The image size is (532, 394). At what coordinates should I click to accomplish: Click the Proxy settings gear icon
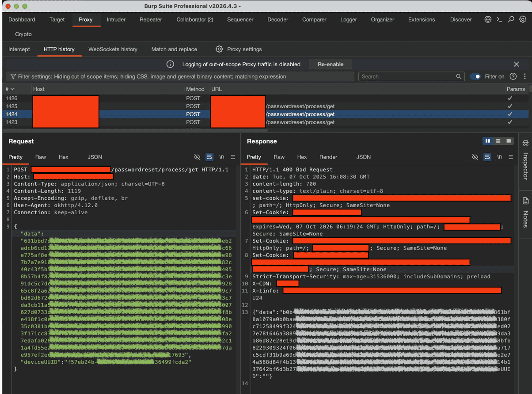pyautogui.click(x=219, y=49)
